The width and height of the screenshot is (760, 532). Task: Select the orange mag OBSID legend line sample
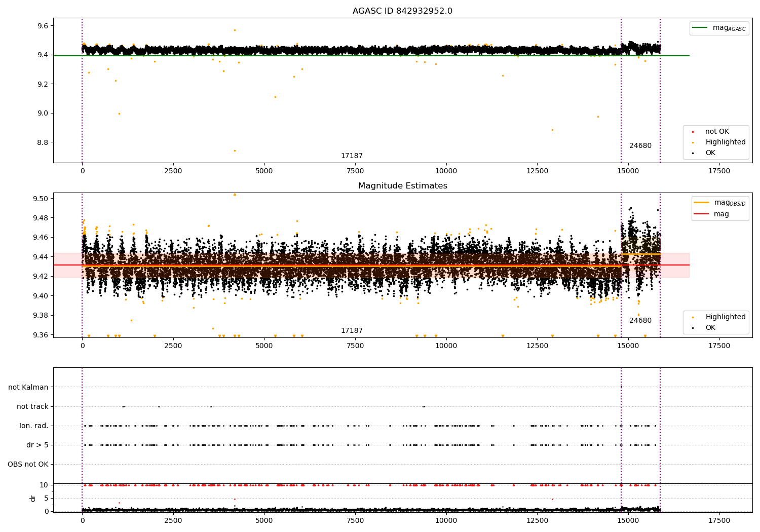point(701,203)
